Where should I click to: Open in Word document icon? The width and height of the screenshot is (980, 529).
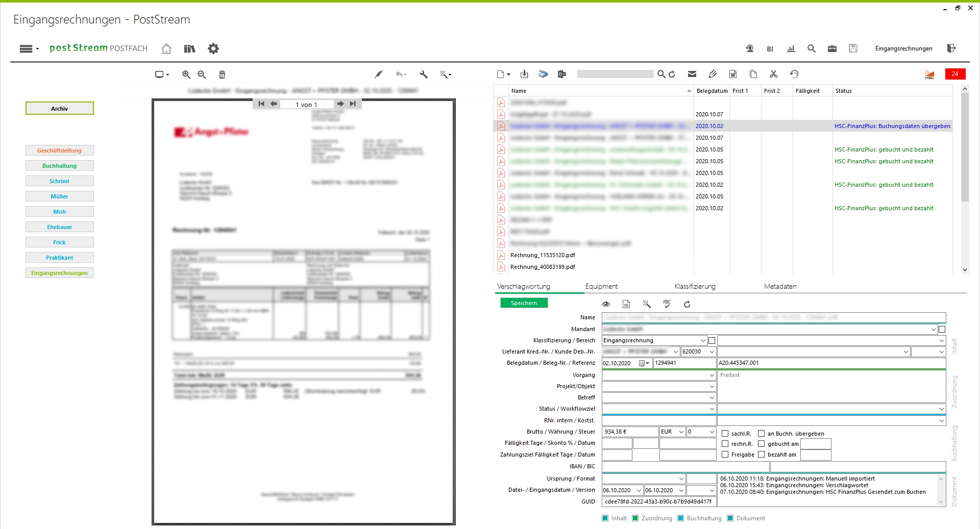pos(733,74)
